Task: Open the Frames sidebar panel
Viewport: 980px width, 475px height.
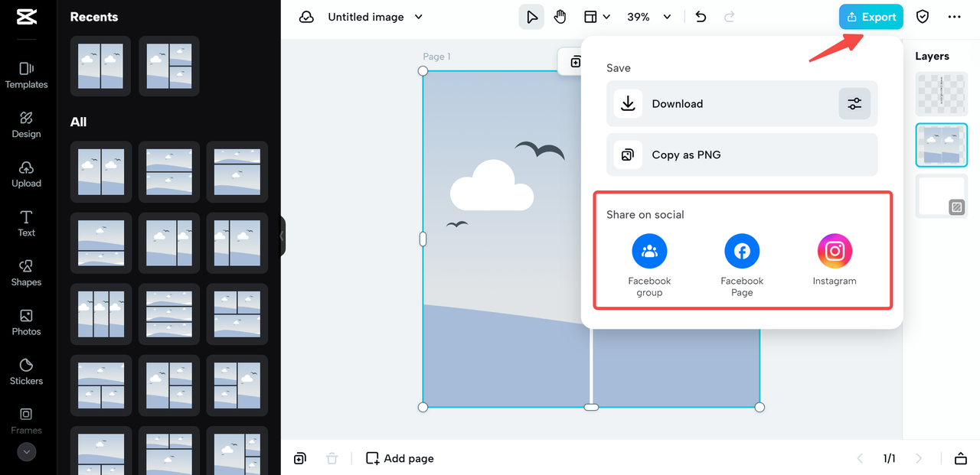Action: 26,421
